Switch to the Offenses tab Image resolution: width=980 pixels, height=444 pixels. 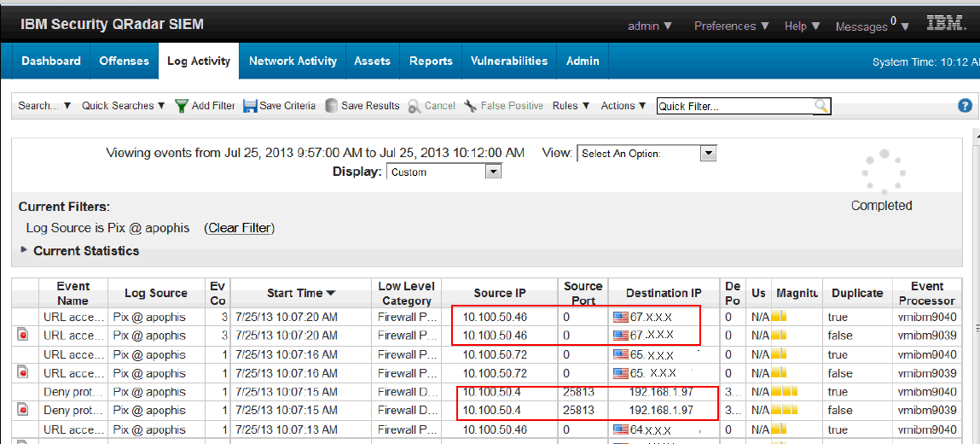[125, 61]
